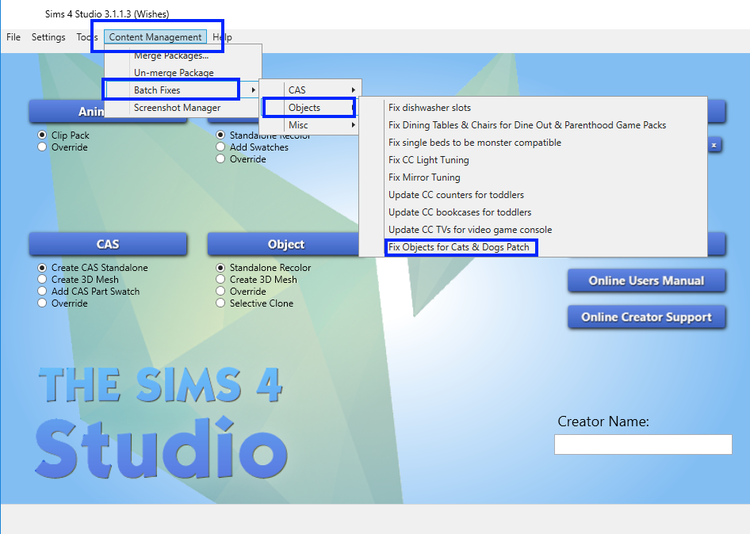Select Fix Objects for Cats & Dogs Patch

click(533, 247)
